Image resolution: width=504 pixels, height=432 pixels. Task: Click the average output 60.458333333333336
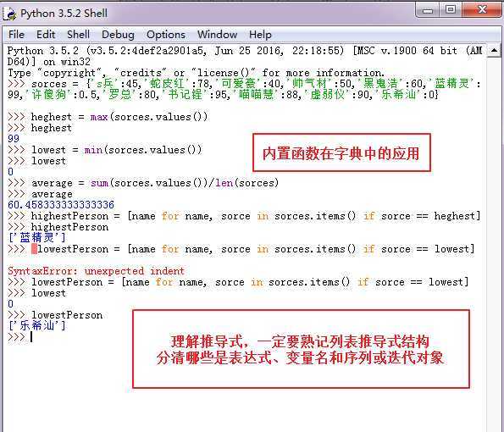[61, 205]
